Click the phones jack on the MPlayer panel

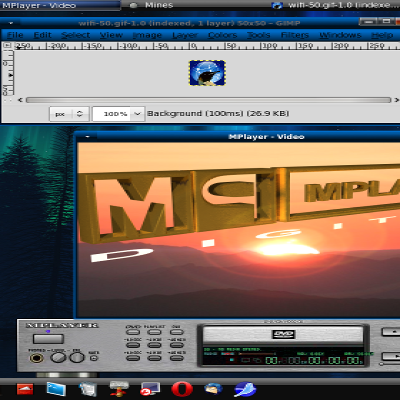click(36, 358)
